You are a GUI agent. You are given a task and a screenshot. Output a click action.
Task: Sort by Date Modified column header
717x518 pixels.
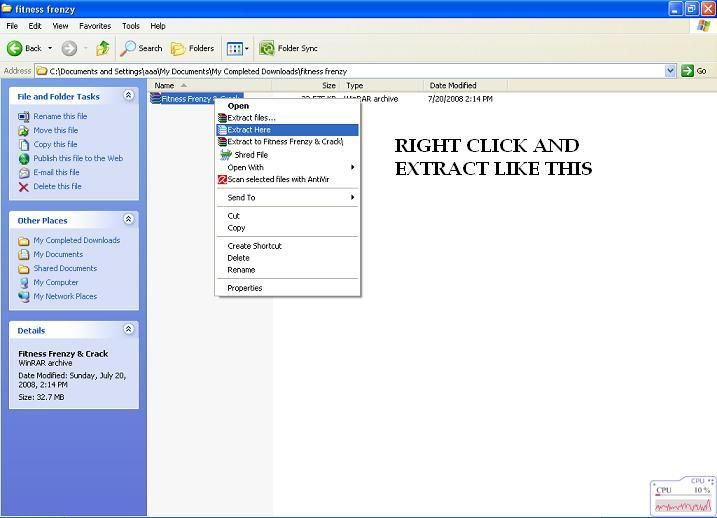[x=453, y=86]
